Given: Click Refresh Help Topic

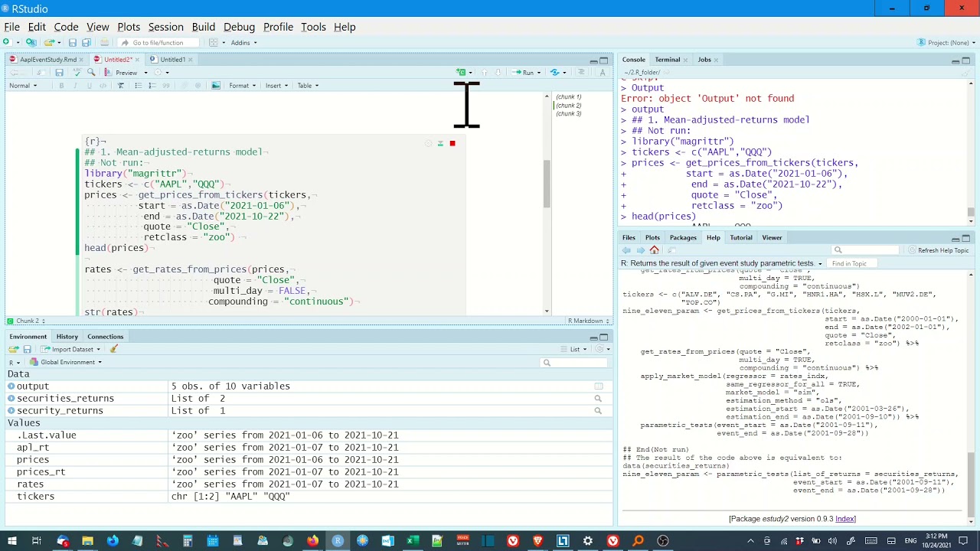Looking at the screenshot, I should [x=939, y=250].
